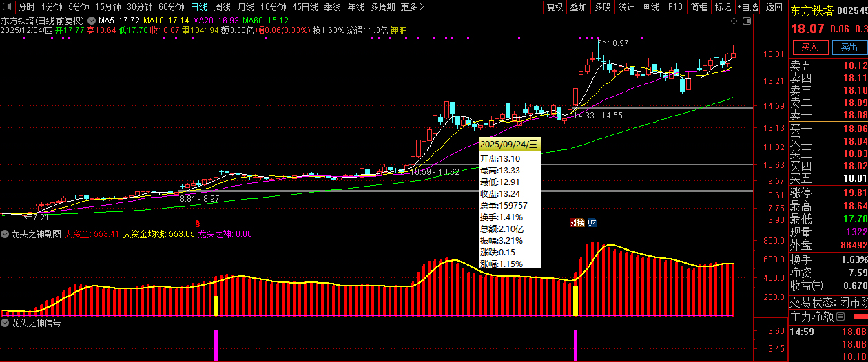Switch to 年线 yearly chart

click(x=355, y=7)
